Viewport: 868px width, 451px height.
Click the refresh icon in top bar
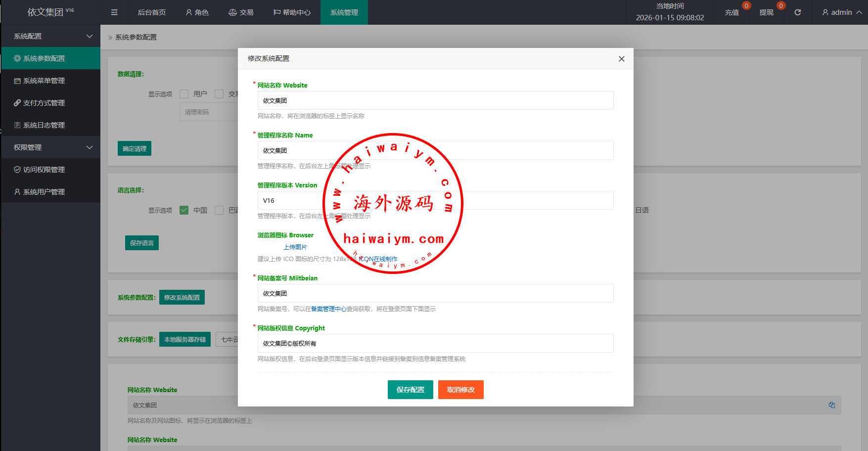coord(797,12)
